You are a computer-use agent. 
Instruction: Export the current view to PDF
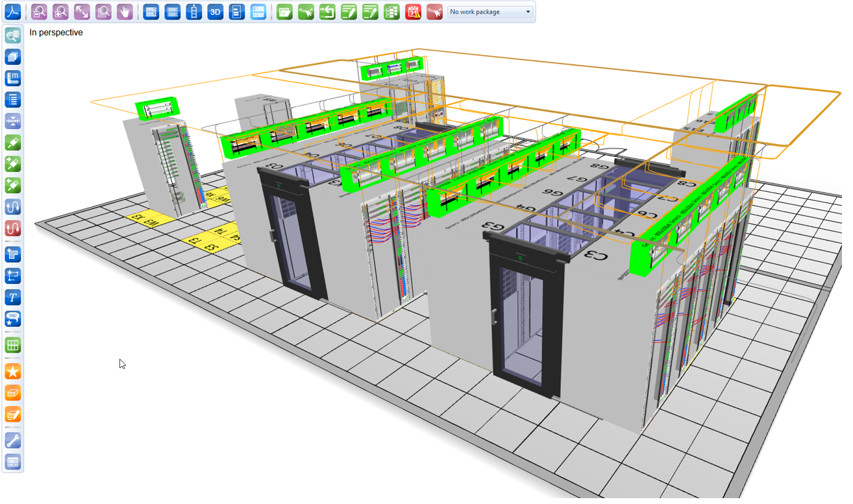coord(13,11)
